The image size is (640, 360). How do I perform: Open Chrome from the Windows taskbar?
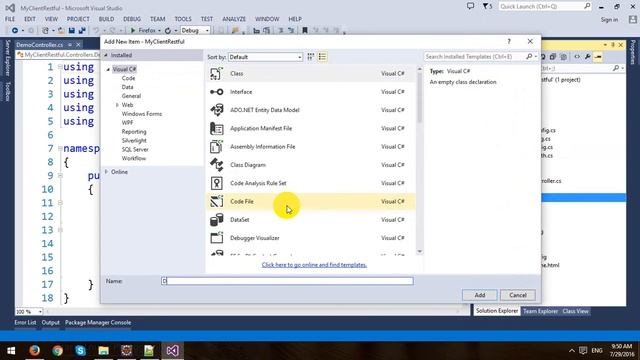pos(58,350)
